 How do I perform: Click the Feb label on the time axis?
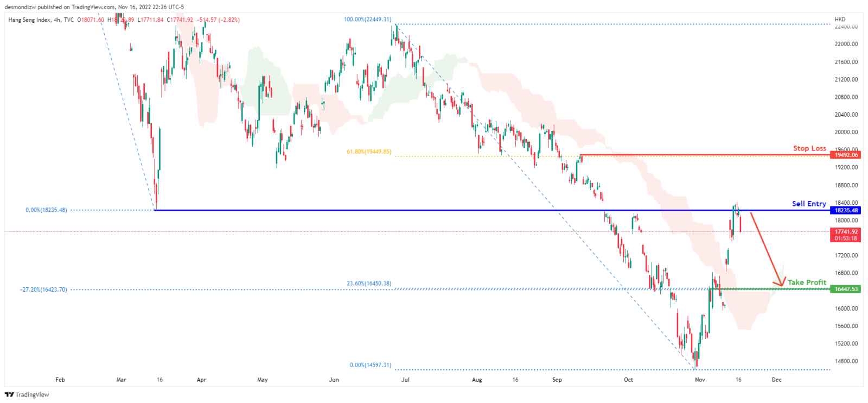coord(60,380)
